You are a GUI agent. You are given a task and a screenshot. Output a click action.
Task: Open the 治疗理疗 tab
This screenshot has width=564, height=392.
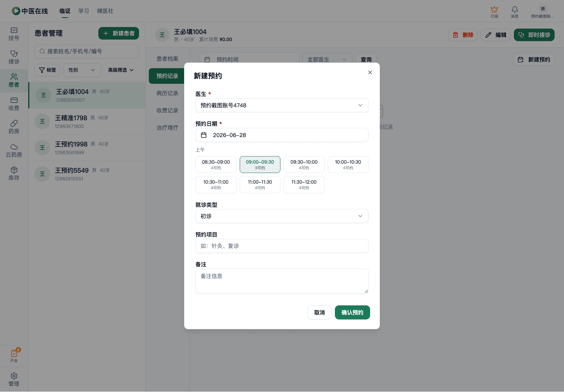point(167,128)
